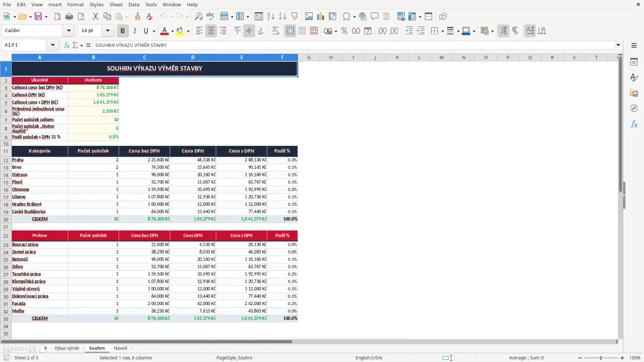Toggle Italic text formatting
This screenshot has height=362, width=644.
(x=135, y=31)
